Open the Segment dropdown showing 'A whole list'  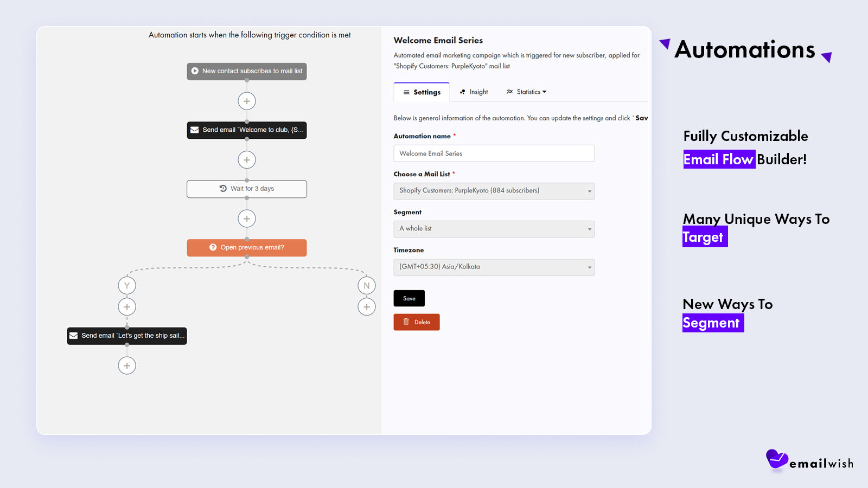[494, 229]
